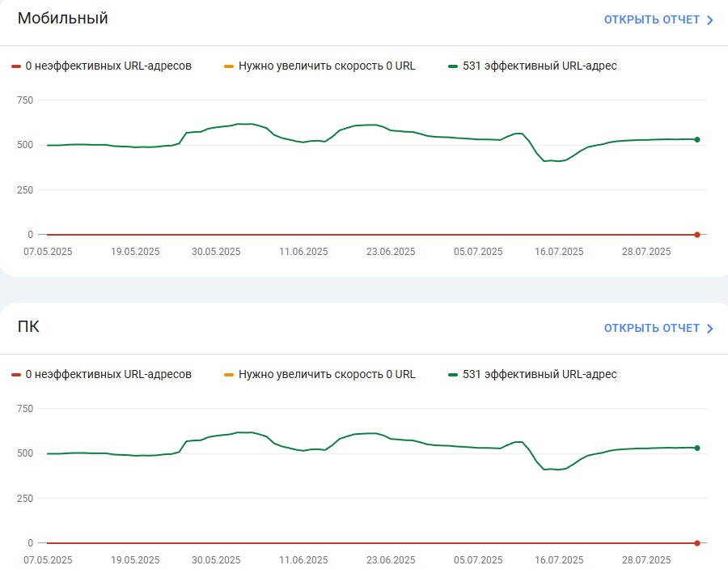Open the ПК report link

[658, 329]
